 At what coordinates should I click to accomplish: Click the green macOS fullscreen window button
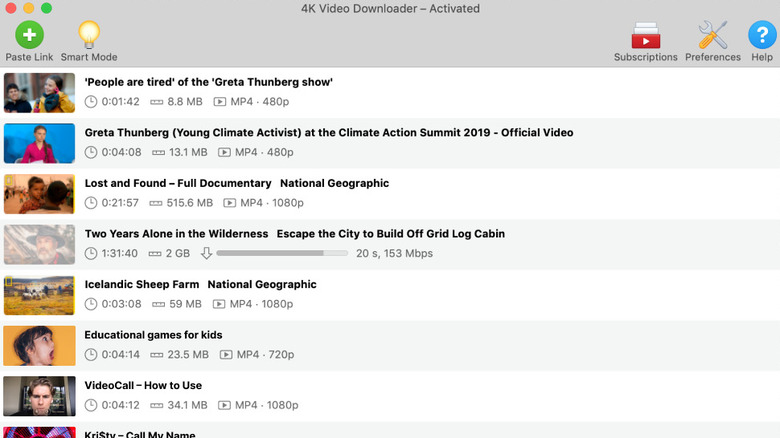point(48,8)
